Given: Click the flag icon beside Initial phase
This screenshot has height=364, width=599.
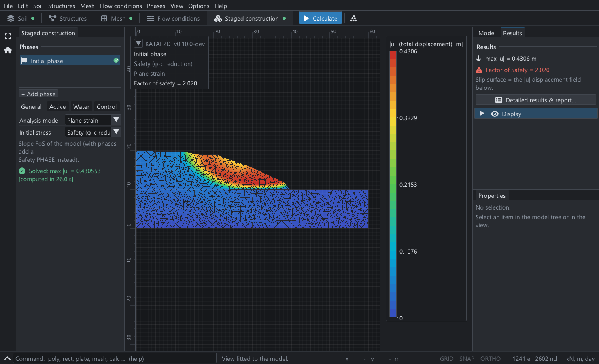Looking at the screenshot, I should point(24,61).
